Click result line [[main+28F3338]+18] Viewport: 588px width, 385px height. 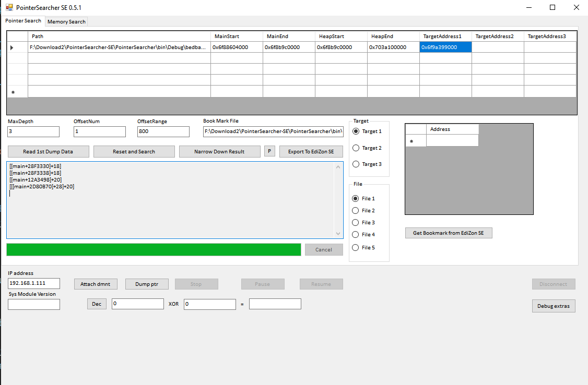[x=36, y=173]
